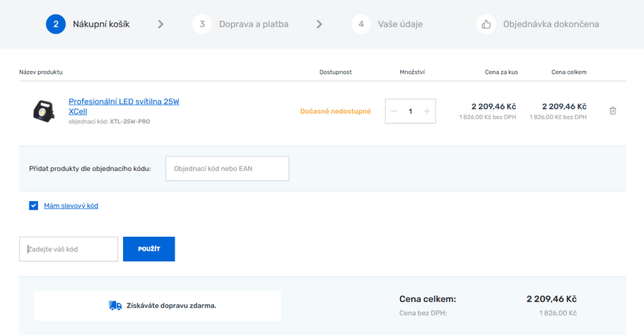The width and height of the screenshot is (644, 335).
Task: Click the arrow after Nákupní košík
Action: (x=160, y=24)
